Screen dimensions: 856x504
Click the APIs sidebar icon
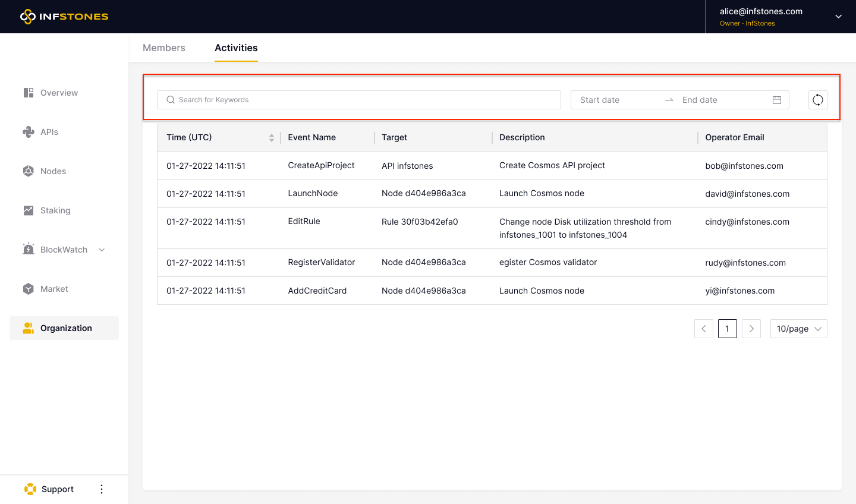click(29, 132)
